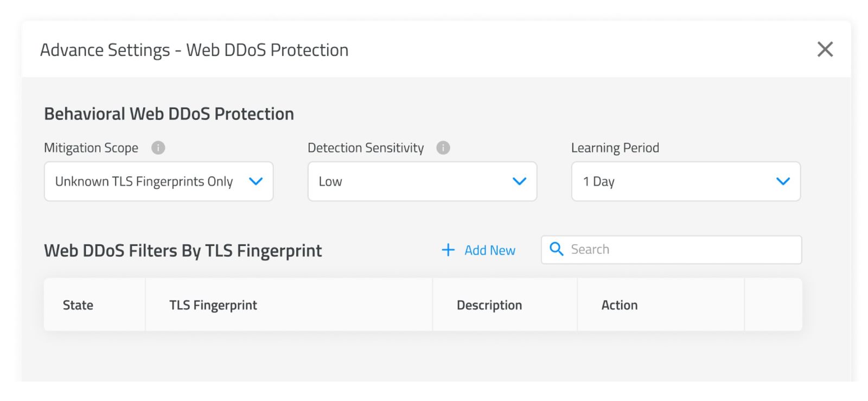Viewport: 868px width, 401px height.
Task: Click the plus icon beside Add New
Action: [x=448, y=250]
